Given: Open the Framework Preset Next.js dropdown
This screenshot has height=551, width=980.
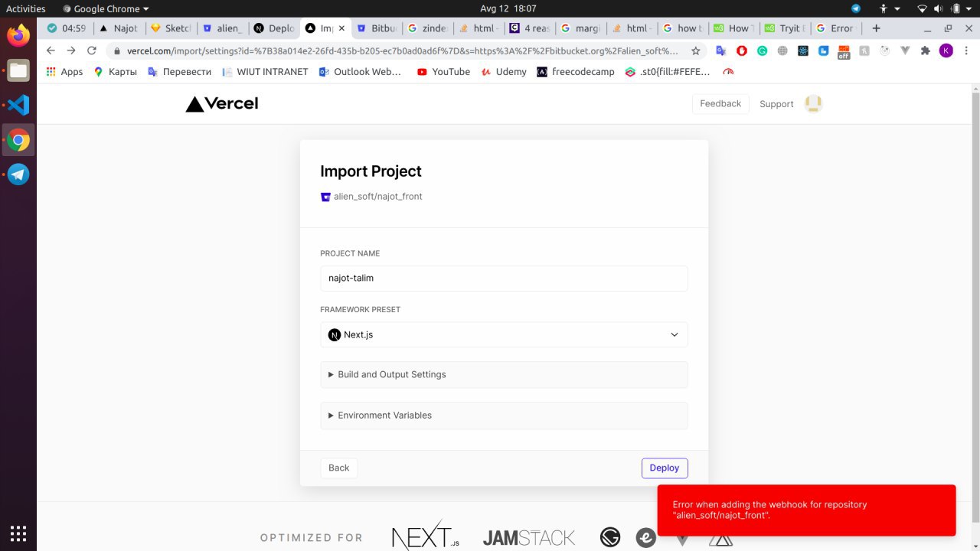Looking at the screenshot, I should click(504, 334).
